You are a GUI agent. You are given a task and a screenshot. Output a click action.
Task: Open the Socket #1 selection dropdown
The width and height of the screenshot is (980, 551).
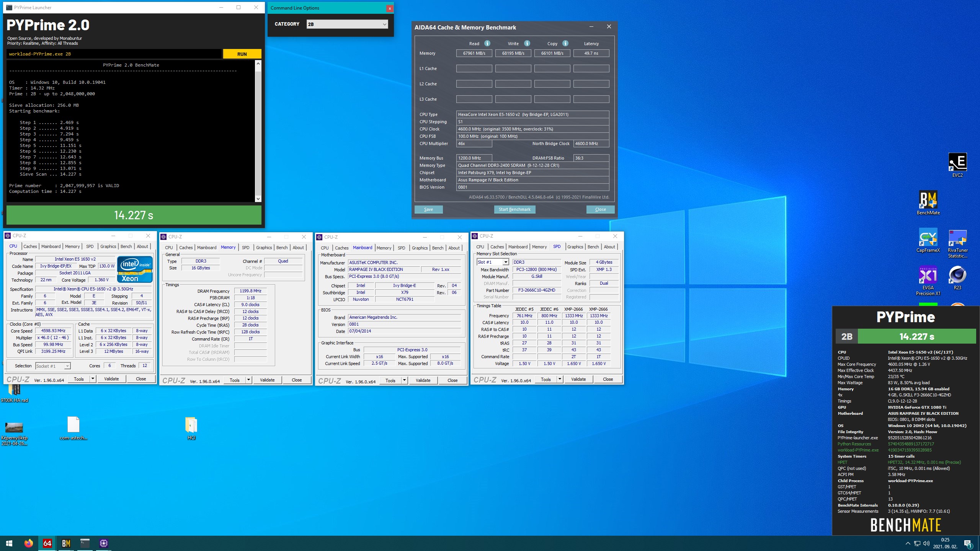pyautogui.click(x=53, y=366)
